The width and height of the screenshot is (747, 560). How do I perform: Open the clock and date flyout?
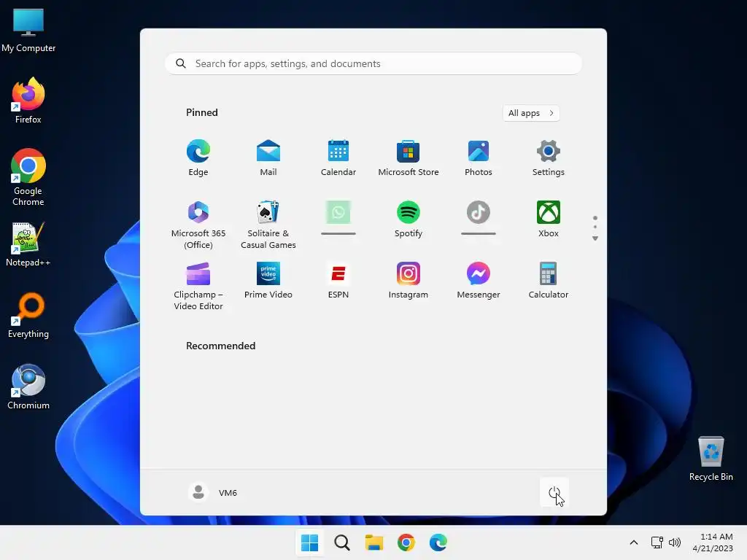click(713, 542)
